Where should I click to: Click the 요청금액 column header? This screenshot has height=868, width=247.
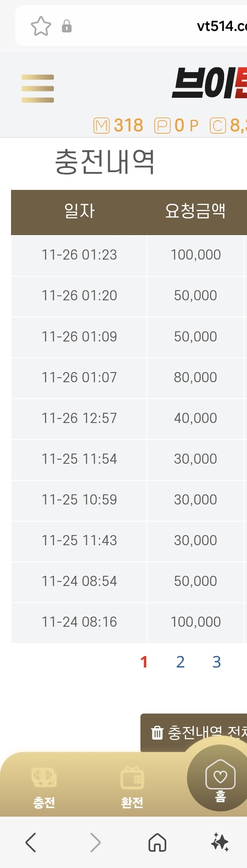click(195, 211)
